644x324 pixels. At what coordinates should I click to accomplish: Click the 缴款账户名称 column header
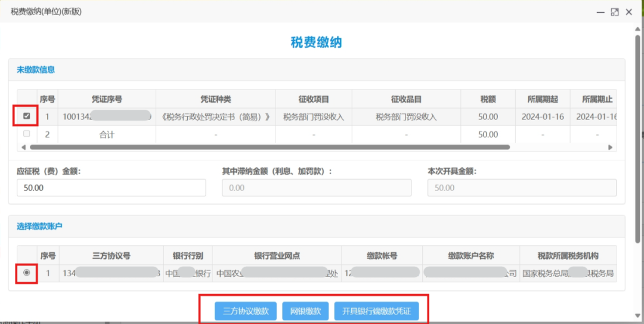coord(471,255)
